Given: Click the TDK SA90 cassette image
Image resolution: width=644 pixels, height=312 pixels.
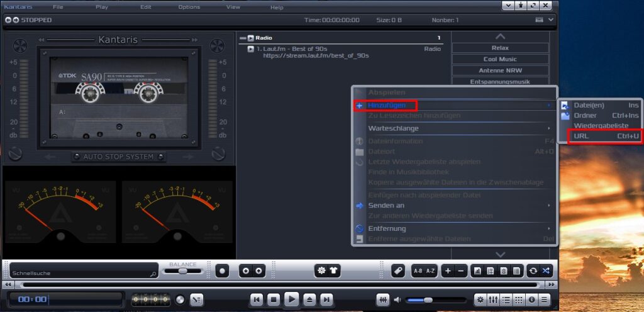Looking at the screenshot, I should click(x=118, y=97).
